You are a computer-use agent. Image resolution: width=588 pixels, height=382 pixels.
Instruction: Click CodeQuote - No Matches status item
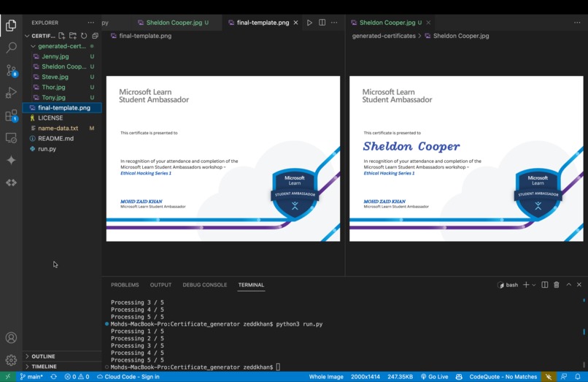click(x=503, y=376)
